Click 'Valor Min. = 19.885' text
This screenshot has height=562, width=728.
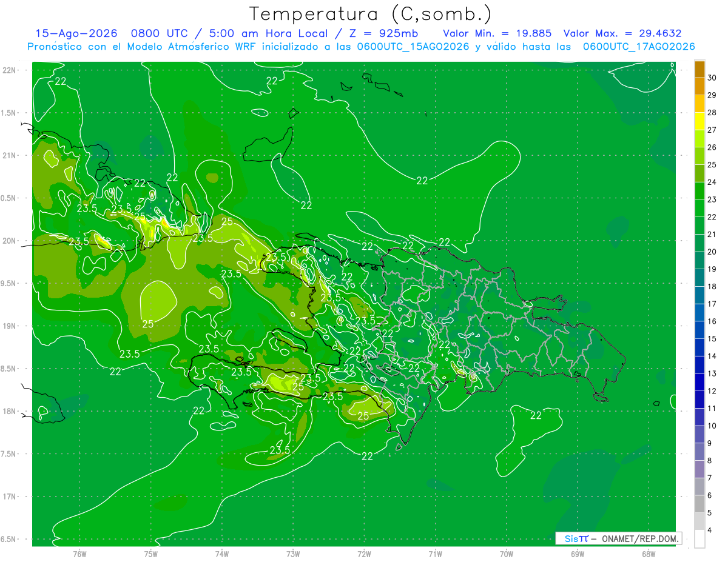click(x=497, y=33)
